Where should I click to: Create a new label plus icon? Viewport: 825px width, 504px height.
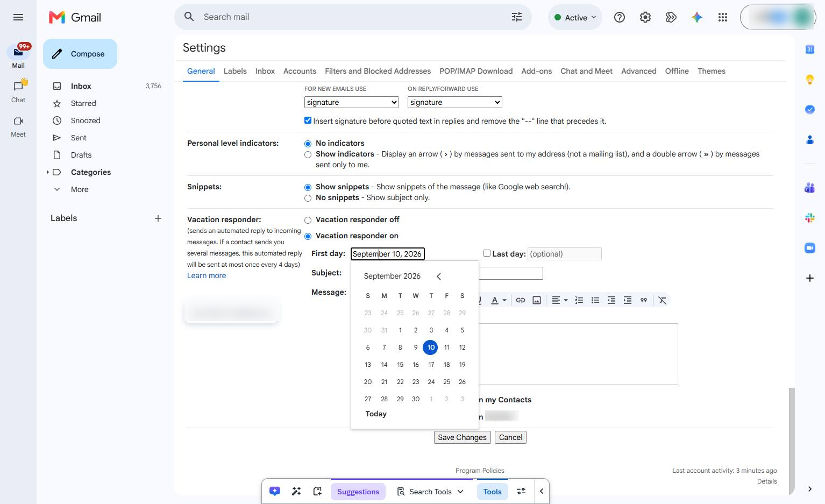[x=158, y=218]
